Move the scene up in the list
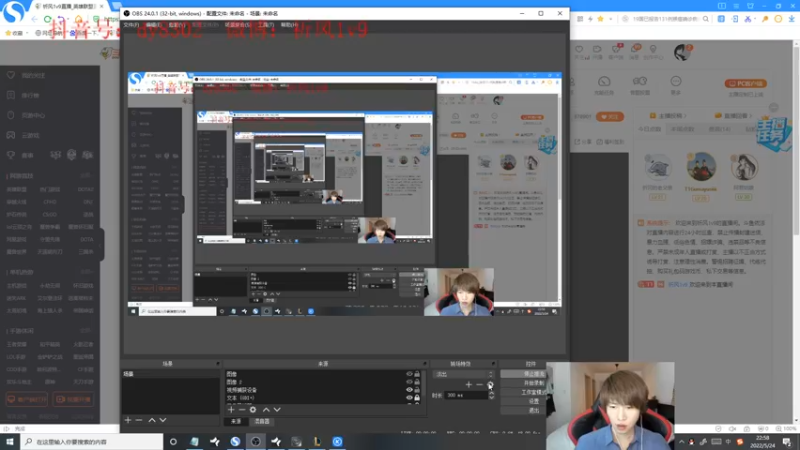The image size is (800, 450). (152, 420)
